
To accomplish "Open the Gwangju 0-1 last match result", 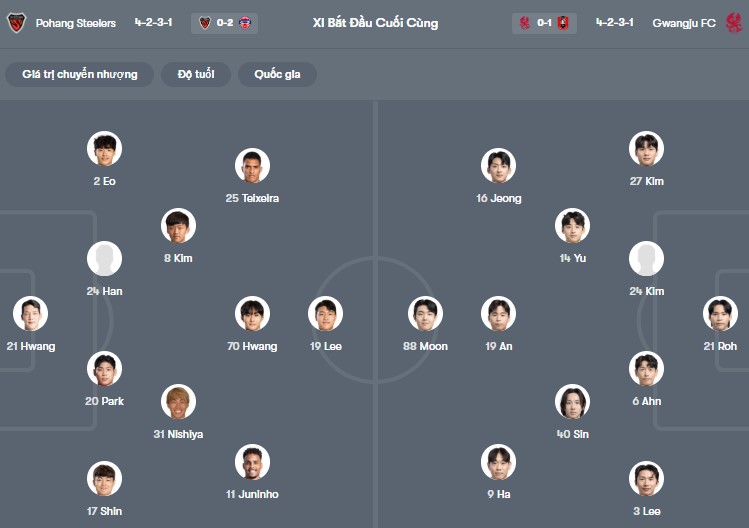I will (545, 23).
